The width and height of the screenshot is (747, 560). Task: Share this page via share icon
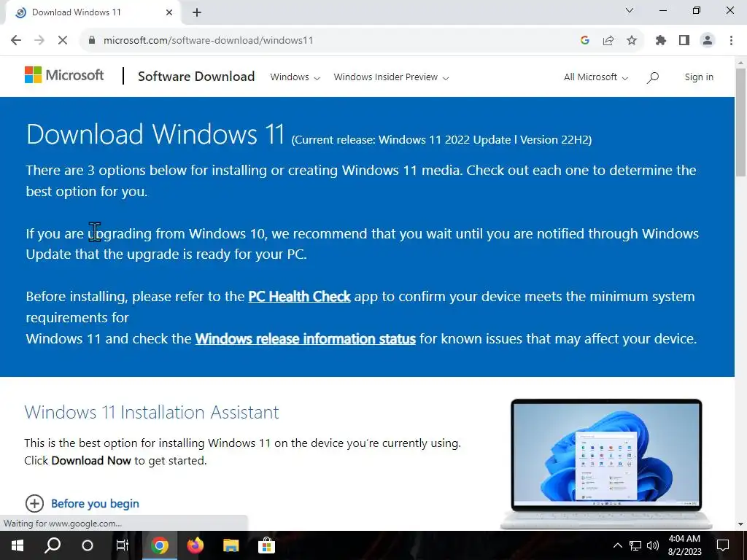coord(608,41)
